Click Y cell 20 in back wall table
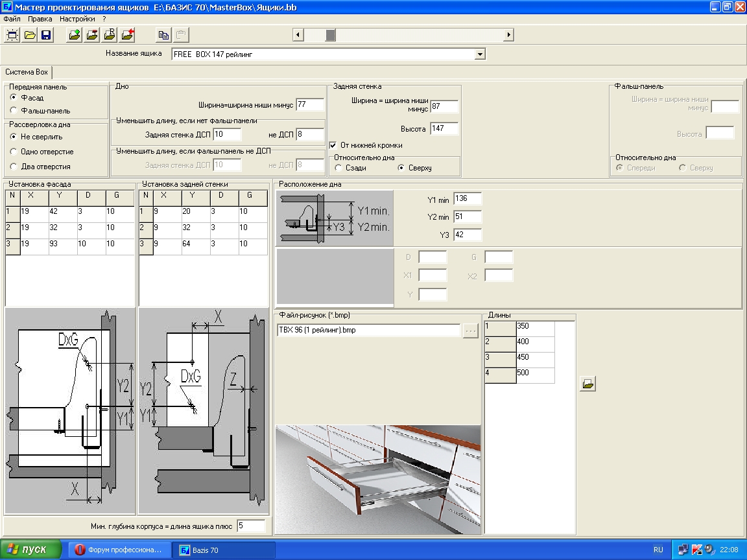 pyautogui.click(x=195, y=215)
